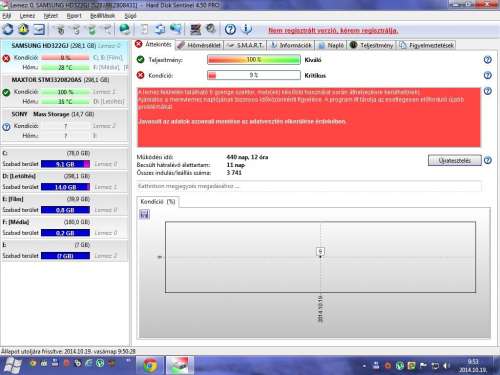Click the blue info "i" toolbar icon

(246, 30)
